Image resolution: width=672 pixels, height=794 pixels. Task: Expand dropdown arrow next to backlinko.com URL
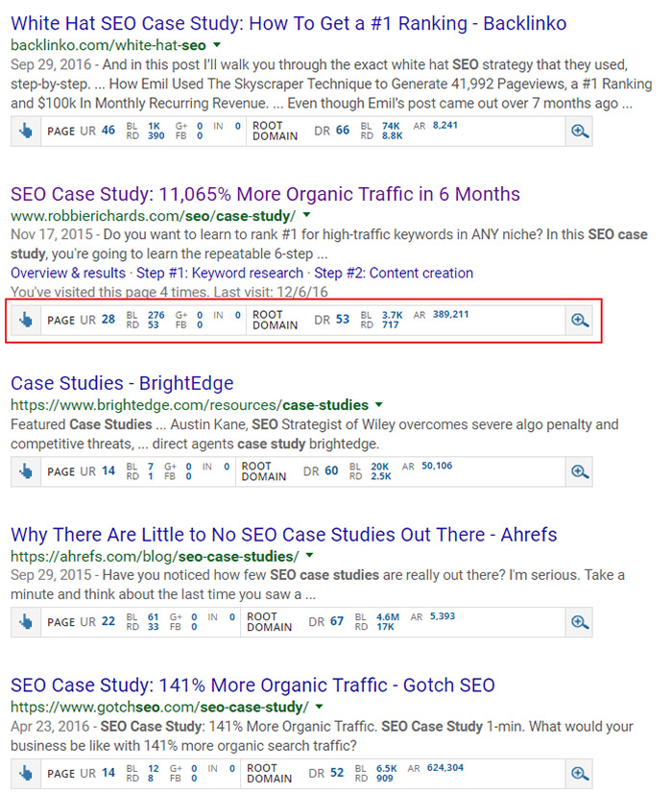217,45
